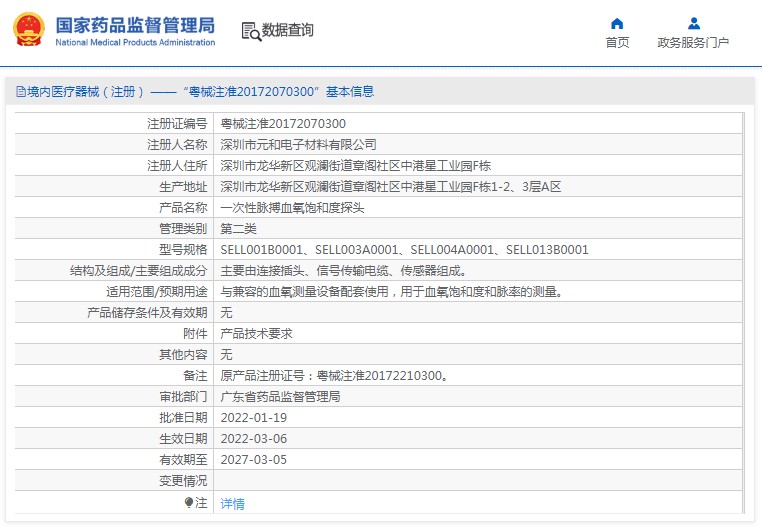762x527 pixels.
Task: Select 广东省药品监督管理局 approval department
Action: 280,397
